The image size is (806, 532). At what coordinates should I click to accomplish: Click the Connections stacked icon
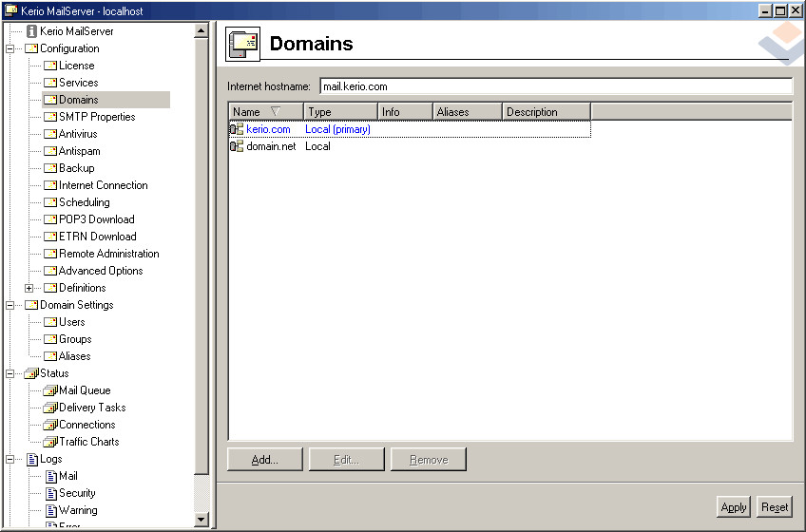pos(50,425)
